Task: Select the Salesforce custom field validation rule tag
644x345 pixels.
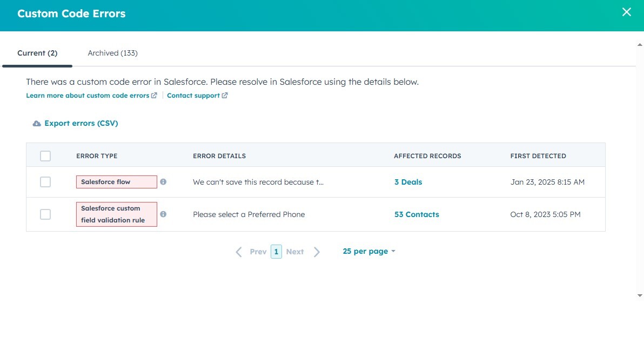Action: coord(117,214)
